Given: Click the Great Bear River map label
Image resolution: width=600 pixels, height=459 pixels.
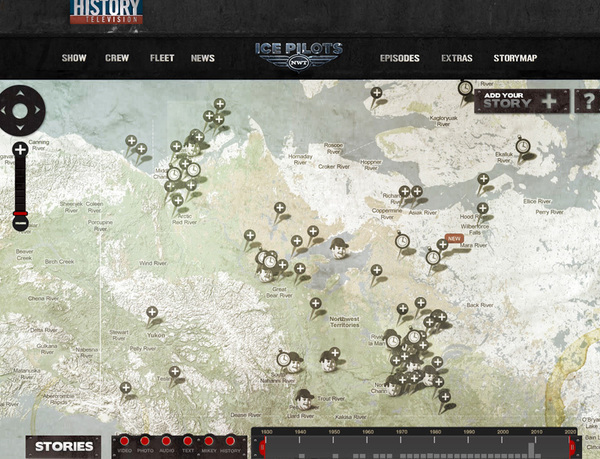Looking at the screenshot, I should (279, 292).
